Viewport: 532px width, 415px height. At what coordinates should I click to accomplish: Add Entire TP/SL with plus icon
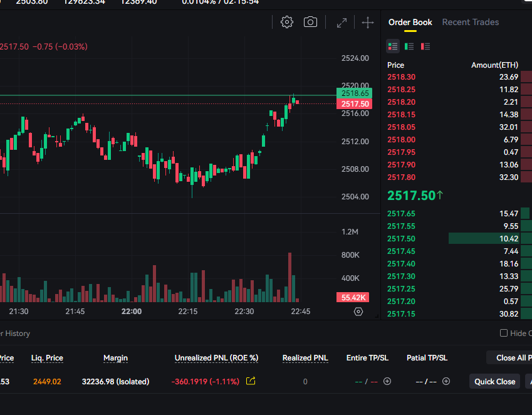(x=387, y=381)
